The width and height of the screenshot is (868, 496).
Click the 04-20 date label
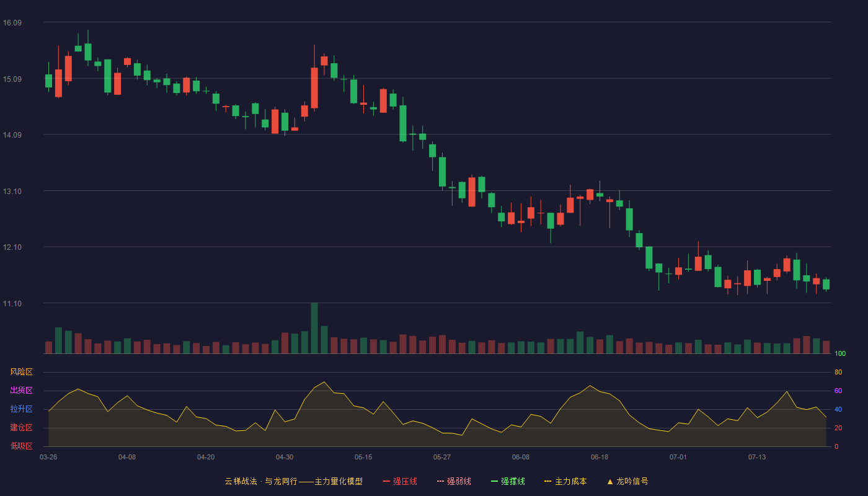[206, 457]
